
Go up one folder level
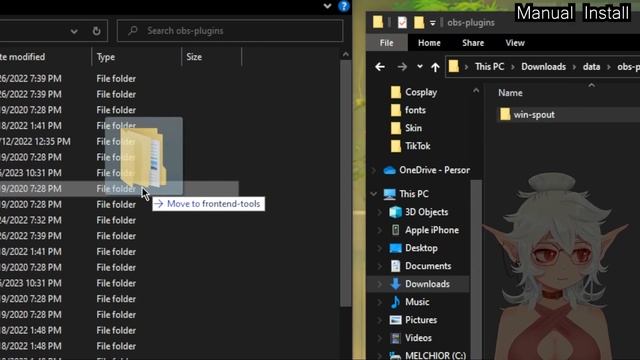click(435, 67)
